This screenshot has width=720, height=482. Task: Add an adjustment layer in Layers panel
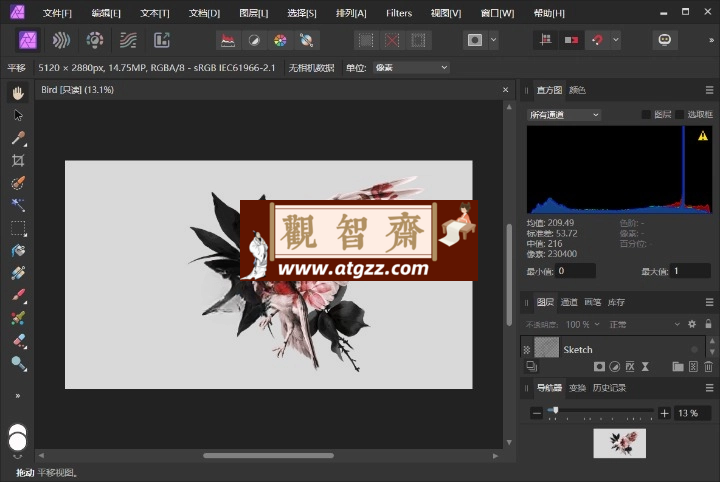click(x=614, y=366)
